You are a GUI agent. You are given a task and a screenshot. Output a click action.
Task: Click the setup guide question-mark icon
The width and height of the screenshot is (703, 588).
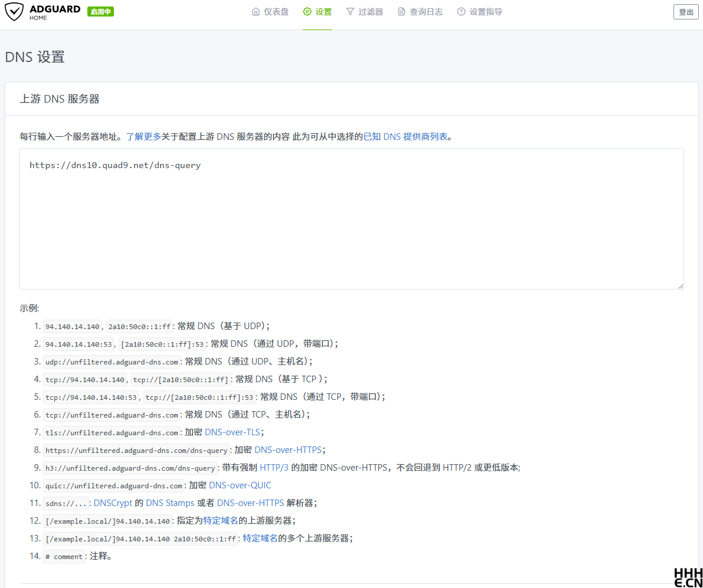click(x=462, y=12)
